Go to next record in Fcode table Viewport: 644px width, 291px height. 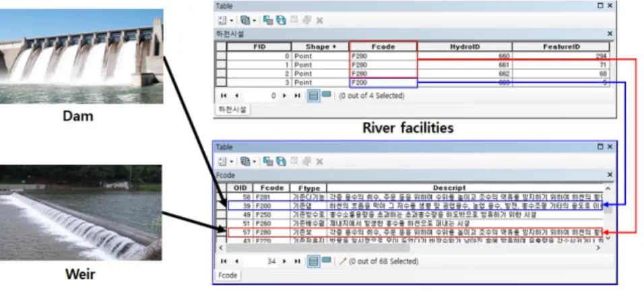point(284,261)
